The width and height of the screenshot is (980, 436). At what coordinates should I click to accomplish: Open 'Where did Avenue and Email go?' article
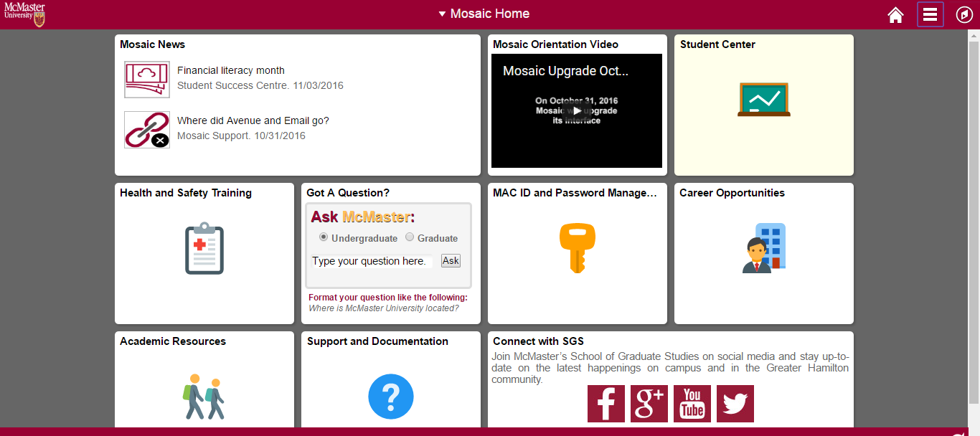click(253, 120)
